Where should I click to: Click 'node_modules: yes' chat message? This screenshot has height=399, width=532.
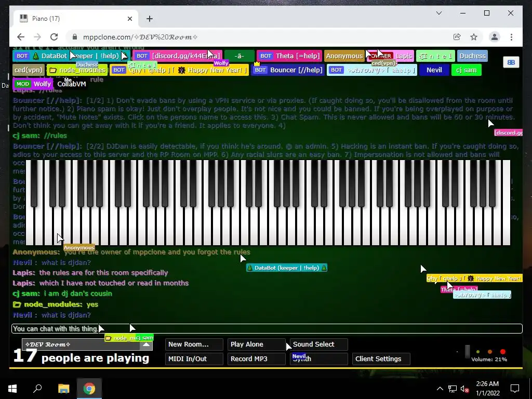pyautogui.click(x=55, y=304)
